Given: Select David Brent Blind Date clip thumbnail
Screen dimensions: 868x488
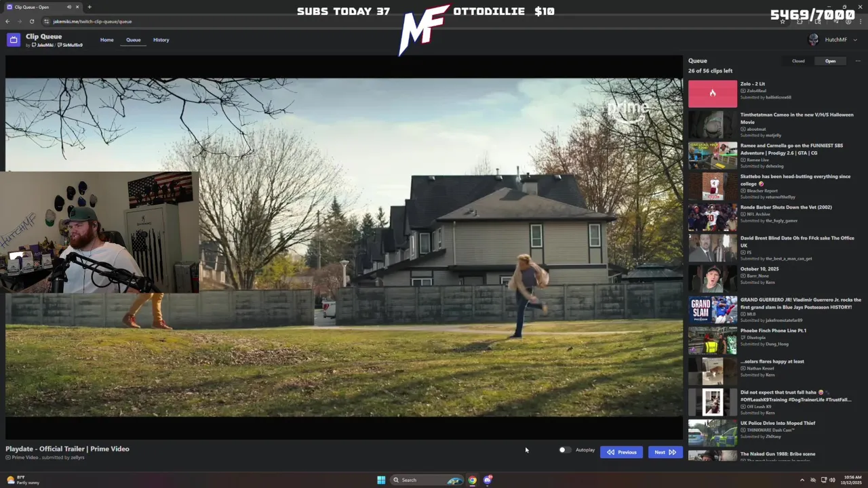Looking at the screenshot, I should (713, 248).
